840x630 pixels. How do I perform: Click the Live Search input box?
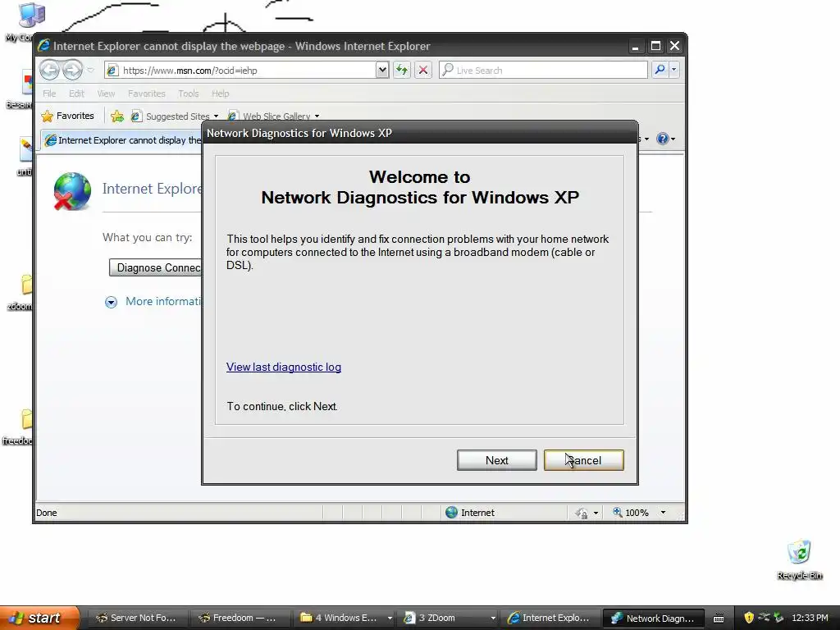(543, 71)
